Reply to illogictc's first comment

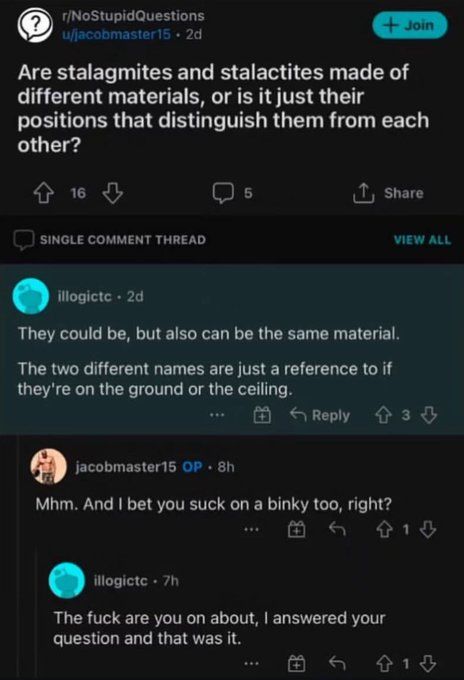point(320,415)
